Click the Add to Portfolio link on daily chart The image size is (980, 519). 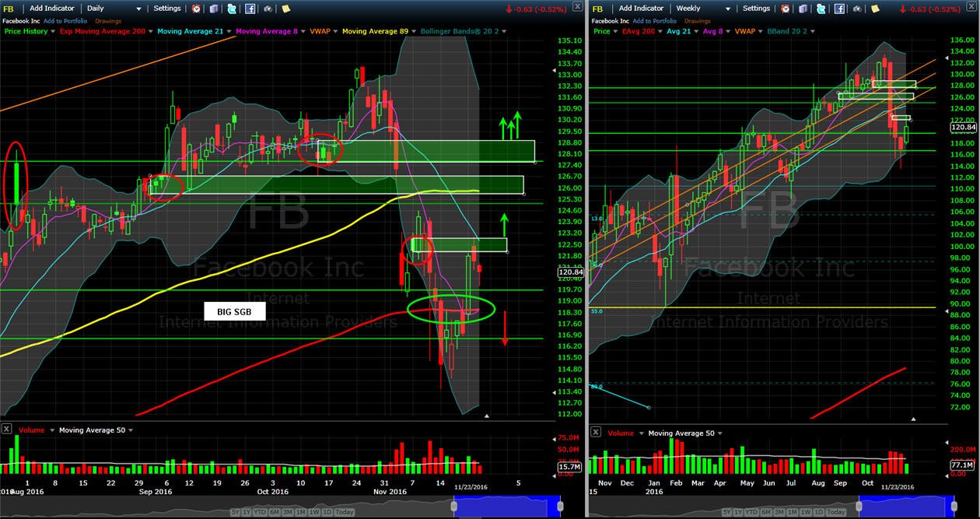click(x=65, y=20)
